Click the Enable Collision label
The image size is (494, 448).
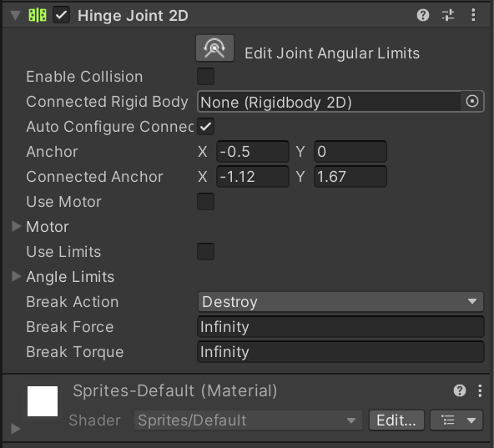coord(84,77)
